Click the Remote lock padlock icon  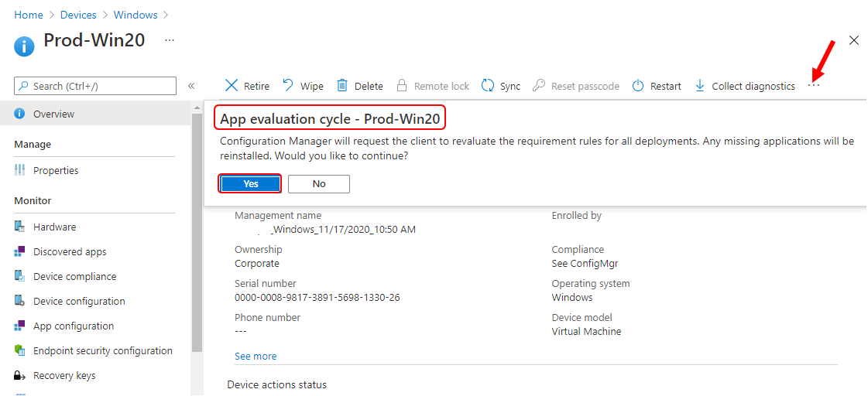point(402,85)
